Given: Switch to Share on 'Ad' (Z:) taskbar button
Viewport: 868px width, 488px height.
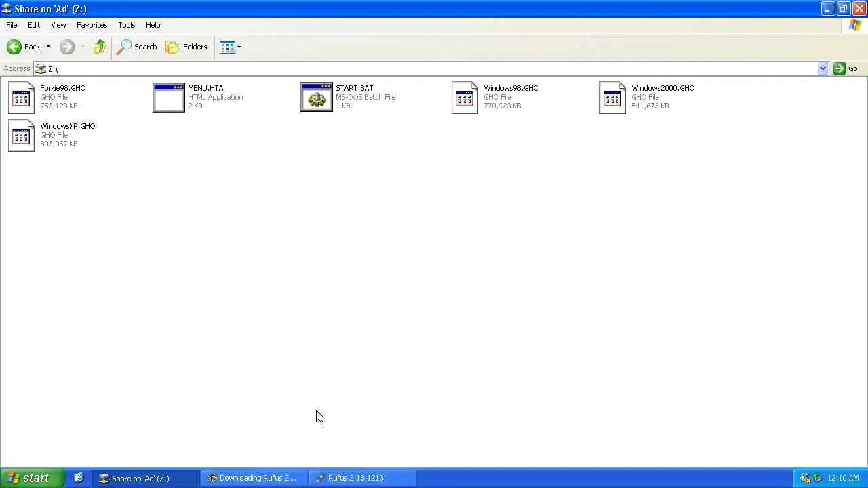Looking at the screenshot, I should click(146, 478).
